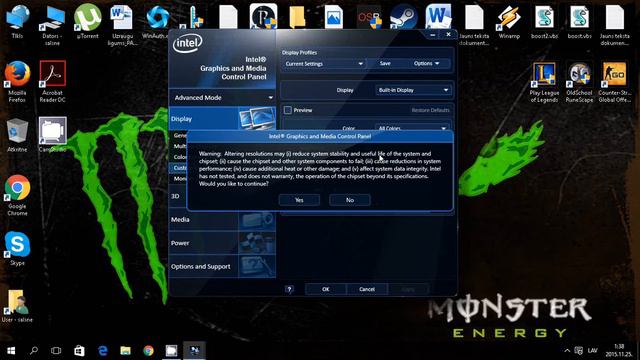Select the Power section tab

click(x=222, y=243)
